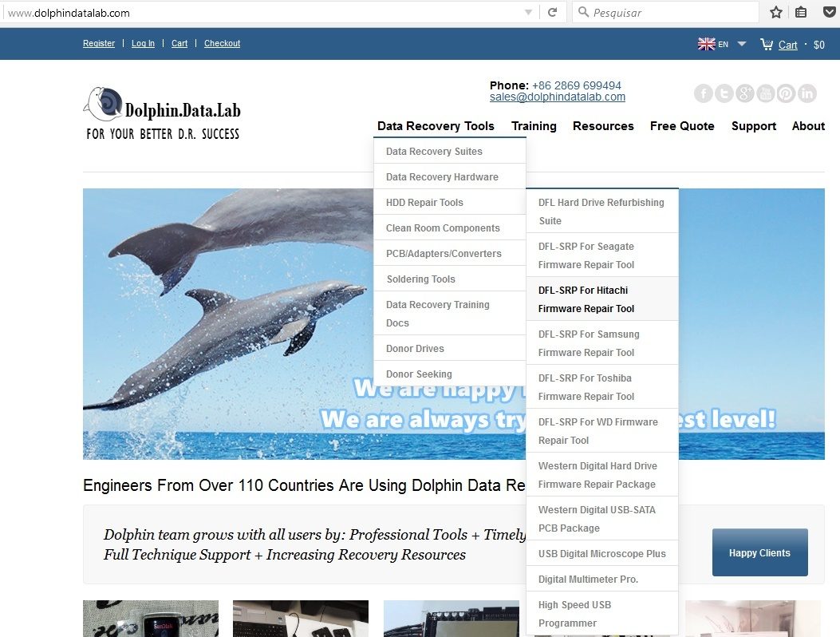Screen dimensions: 840x637
Task: Choose Western Digital USB-SATA PCB Package
Action: (x=602, y=519)
